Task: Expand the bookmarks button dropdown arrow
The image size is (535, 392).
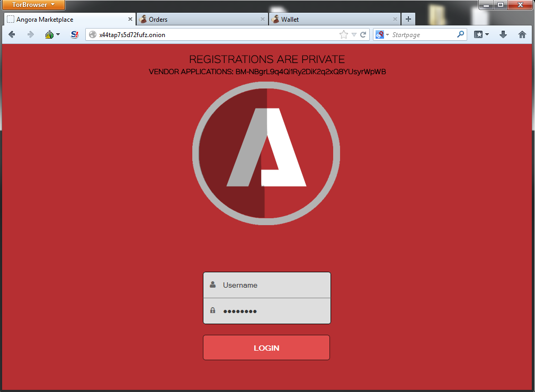Action: click(x=487, y=34)
